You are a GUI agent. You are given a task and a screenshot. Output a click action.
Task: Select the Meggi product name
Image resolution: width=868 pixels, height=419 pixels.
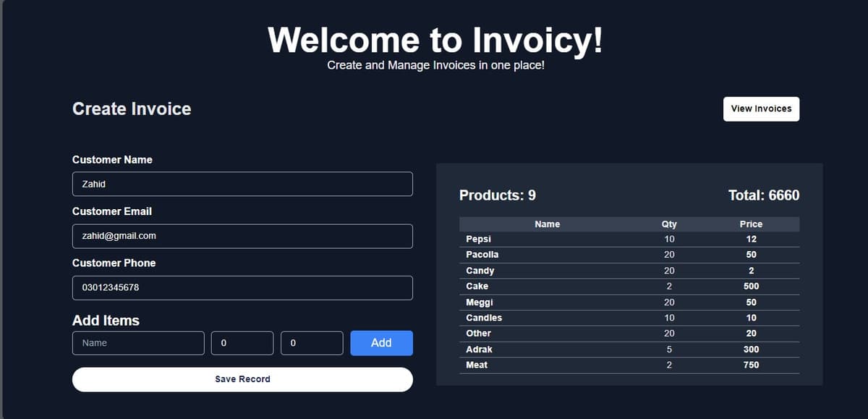click(479, 302)
